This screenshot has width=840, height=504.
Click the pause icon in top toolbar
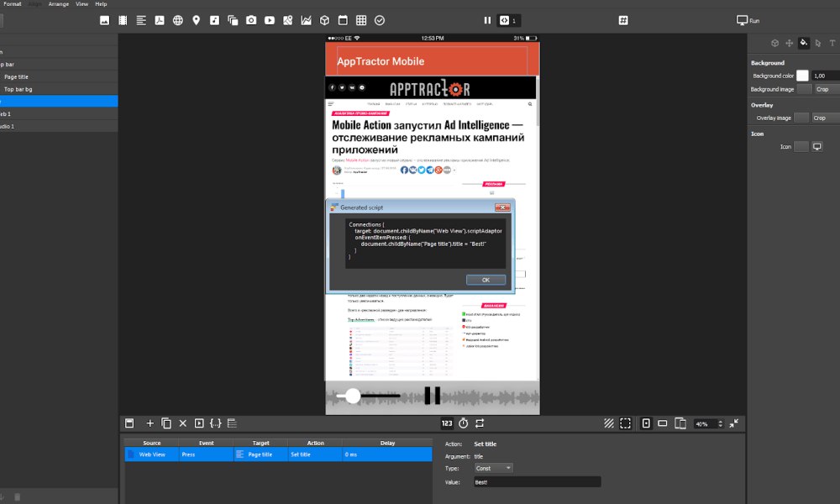tap(487, 20)
